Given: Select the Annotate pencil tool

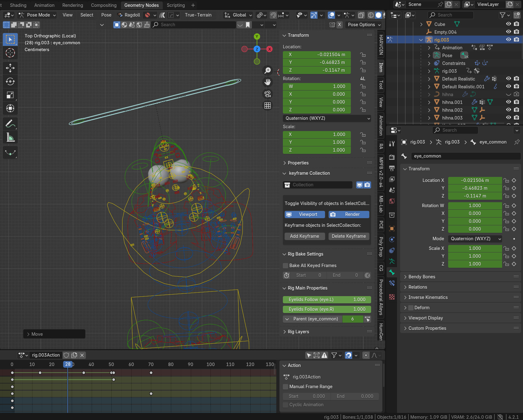Looking at the screenshot, I should point(10,124).
